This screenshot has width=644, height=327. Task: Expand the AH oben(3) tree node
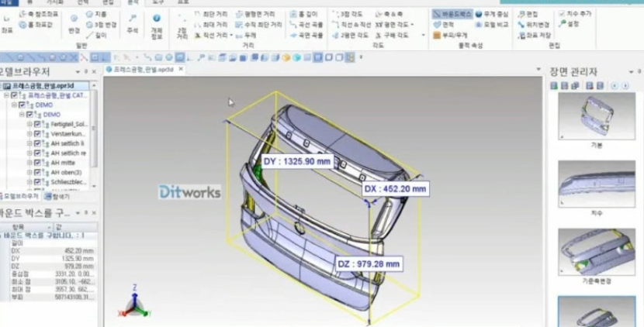tap(29, 172)
